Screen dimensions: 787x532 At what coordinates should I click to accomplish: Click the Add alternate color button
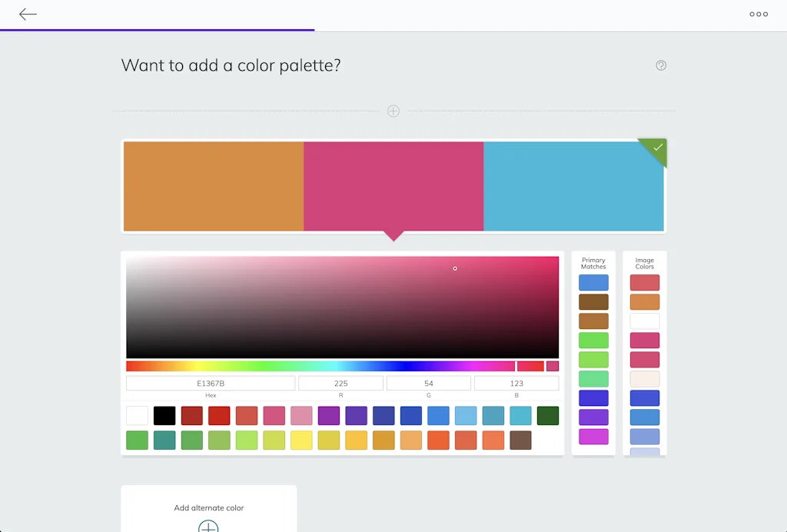[208, 508]
